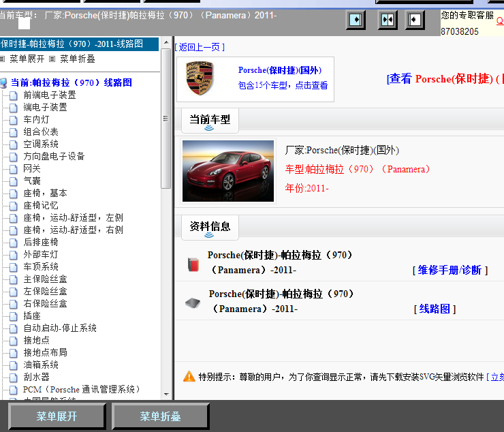The width and height of the screenshot is (504, 432).
Task: Click page icon beside 外部车灯
Action: [x=13, y=255]
